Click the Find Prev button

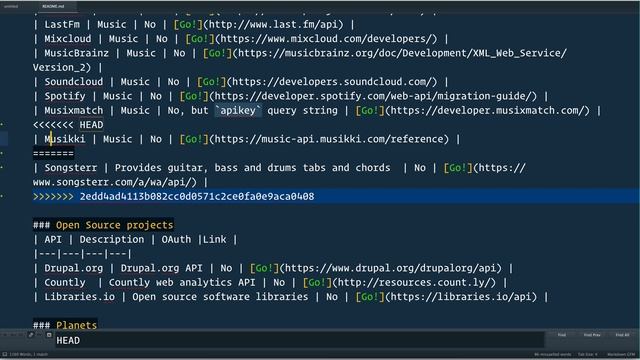click(592, 335)
